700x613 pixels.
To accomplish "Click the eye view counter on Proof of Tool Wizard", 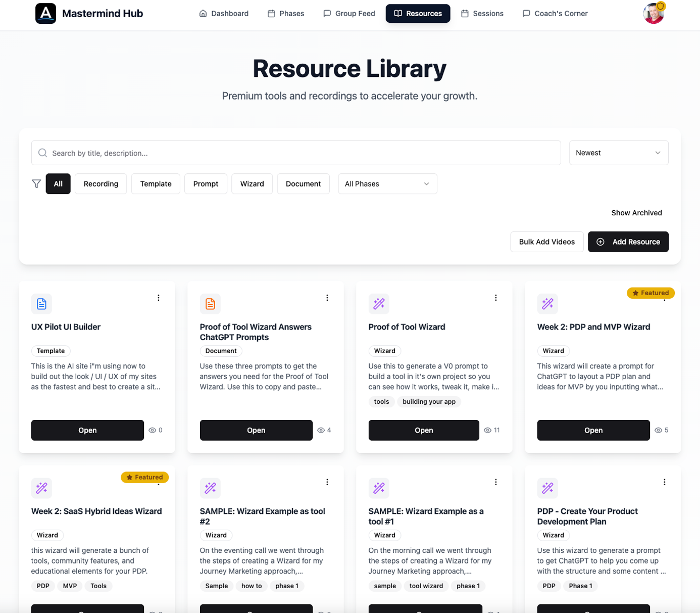I will pyautogui.click(x=491, y=430).
